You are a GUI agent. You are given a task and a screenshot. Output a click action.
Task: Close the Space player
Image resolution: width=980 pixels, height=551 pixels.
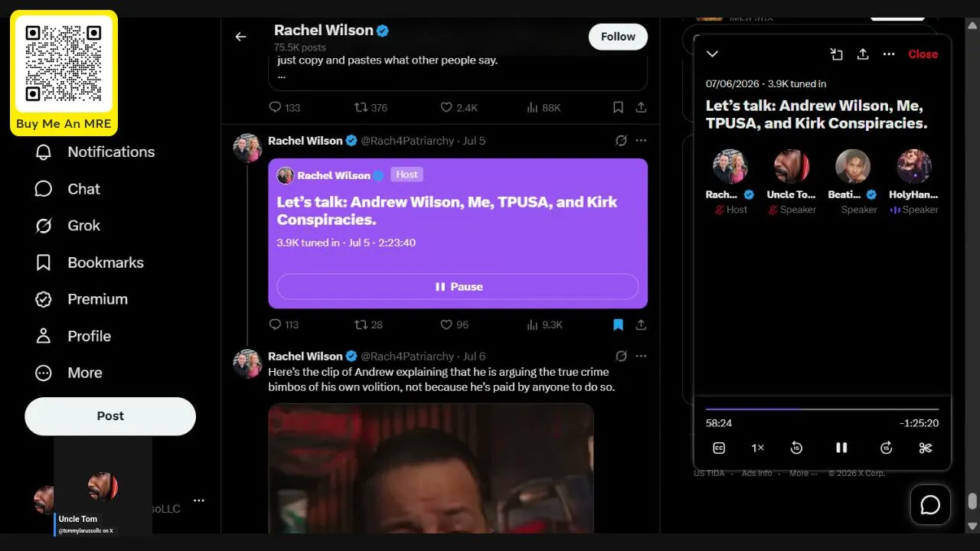click(923, 54)
